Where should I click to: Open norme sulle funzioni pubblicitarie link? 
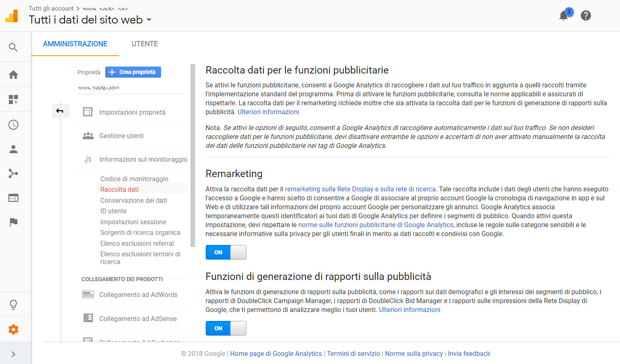[376, 225]
